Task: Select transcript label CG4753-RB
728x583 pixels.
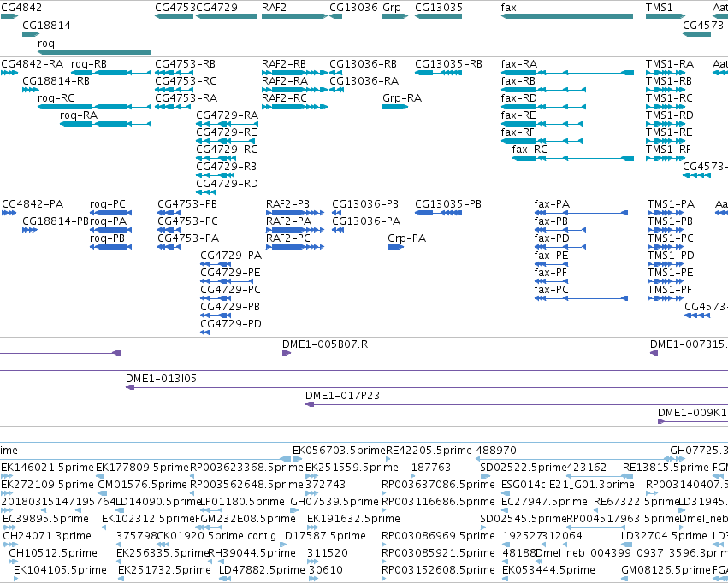Action: [185, 64]
